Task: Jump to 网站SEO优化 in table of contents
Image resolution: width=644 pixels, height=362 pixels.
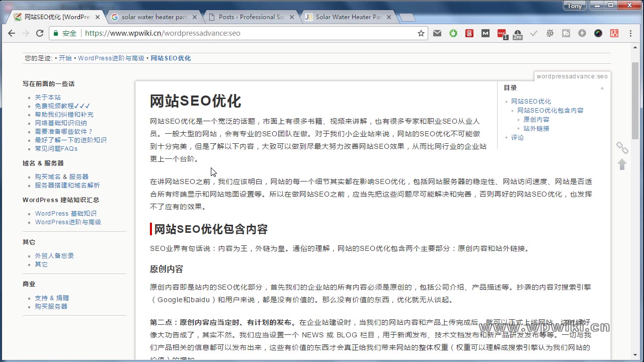Action: coord(531,102)
